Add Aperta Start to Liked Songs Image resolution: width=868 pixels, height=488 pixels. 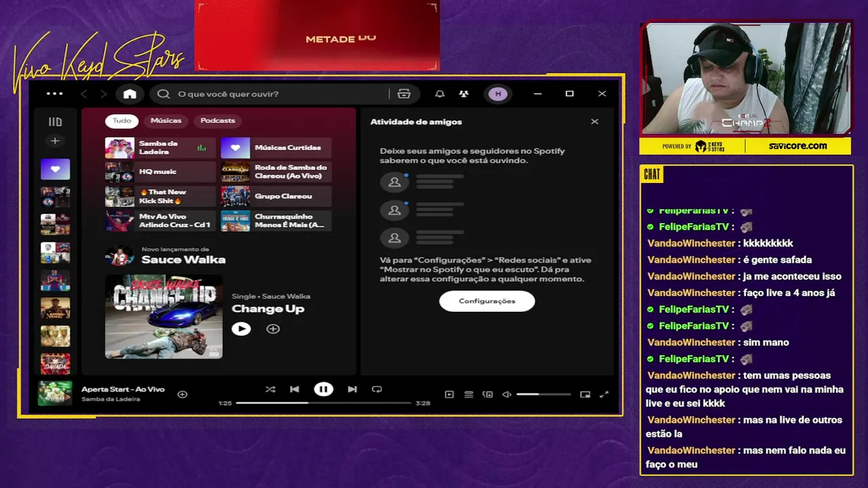(x=182, y=394)
